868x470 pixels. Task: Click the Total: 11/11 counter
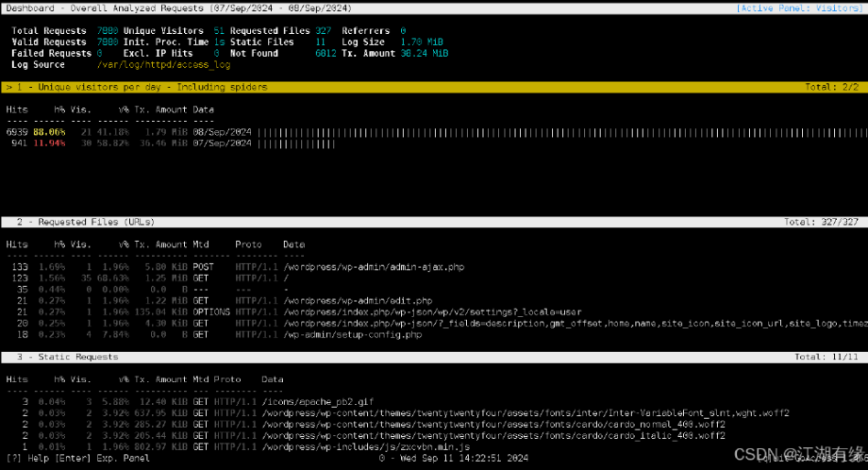[x=826, y=357]
